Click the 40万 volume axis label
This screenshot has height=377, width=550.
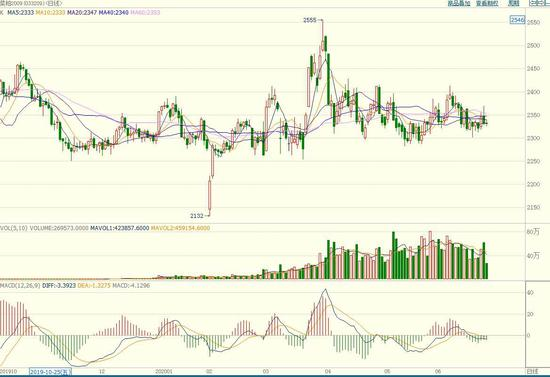533,256
